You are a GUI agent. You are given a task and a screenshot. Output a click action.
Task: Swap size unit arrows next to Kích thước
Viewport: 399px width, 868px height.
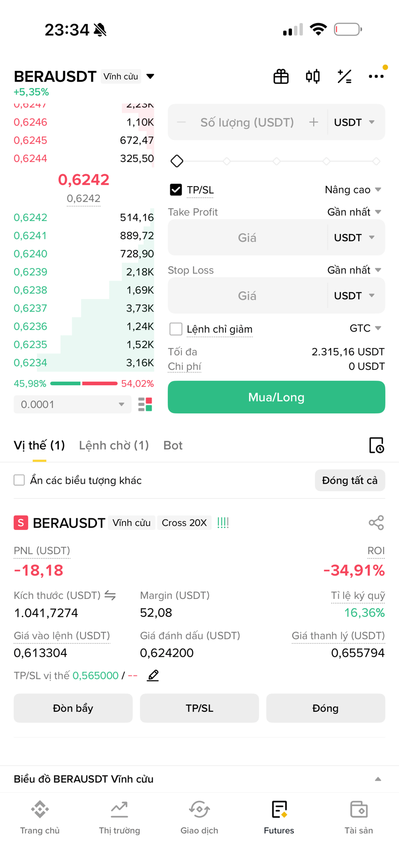point(110,596)
